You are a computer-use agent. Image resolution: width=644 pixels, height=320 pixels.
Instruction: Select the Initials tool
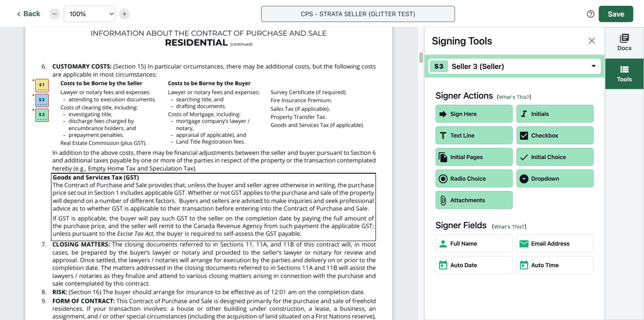click(555, 114)
